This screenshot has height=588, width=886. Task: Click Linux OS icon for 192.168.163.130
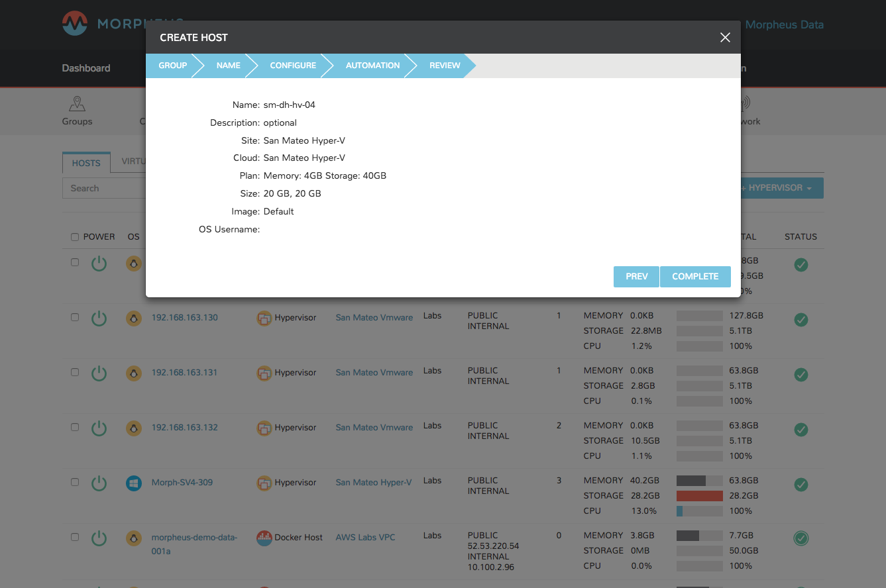(134, 318)
